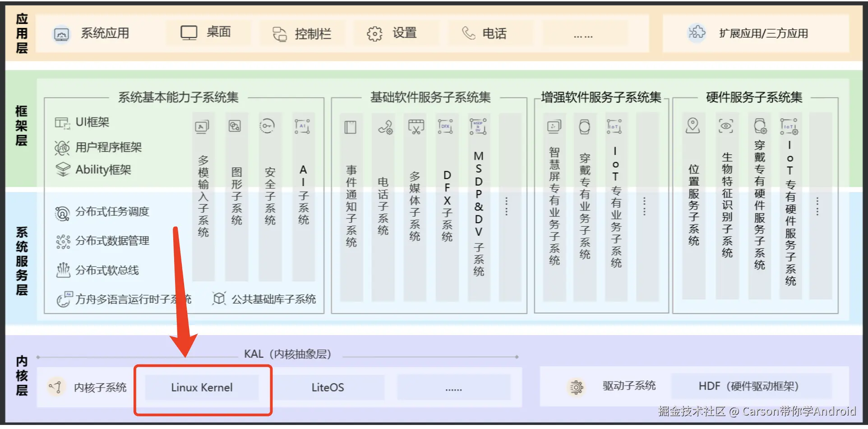The height and width of the screenshot is (429, 868).
Task: Open the 公共基础库子系统 cube icon
Action: pos(218,298)
